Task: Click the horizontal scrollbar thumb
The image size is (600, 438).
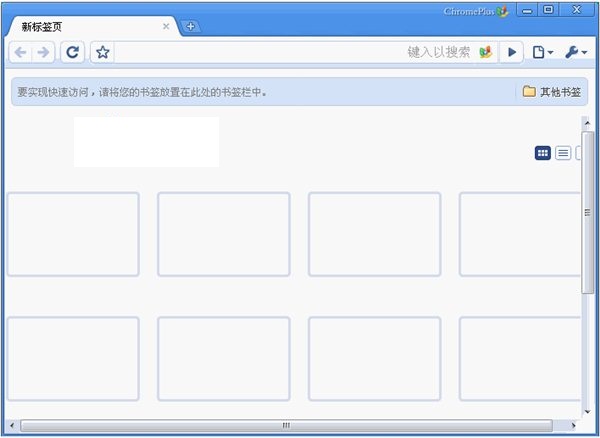Action: 286,425
